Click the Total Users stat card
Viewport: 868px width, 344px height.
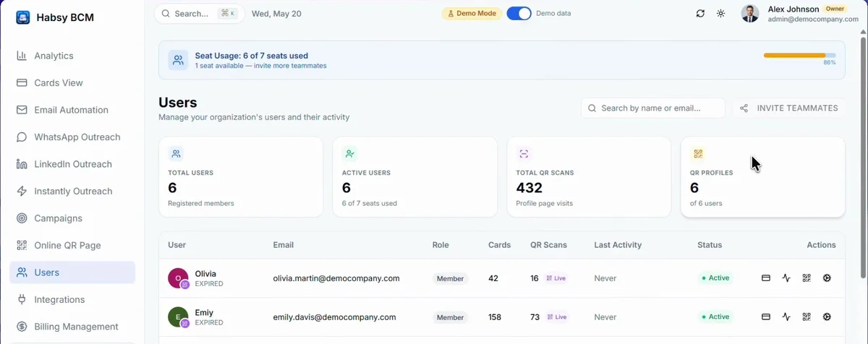pyautogui.click(x=241, y=177)
